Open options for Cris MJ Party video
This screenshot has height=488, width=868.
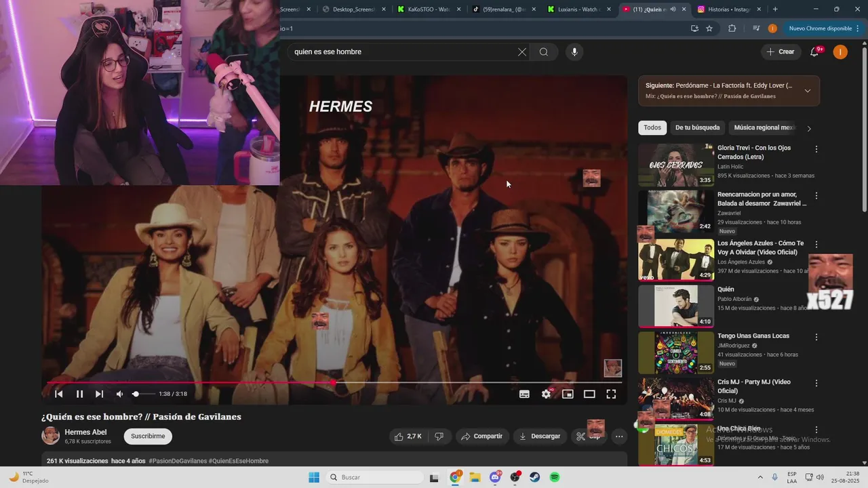(816, 383)
